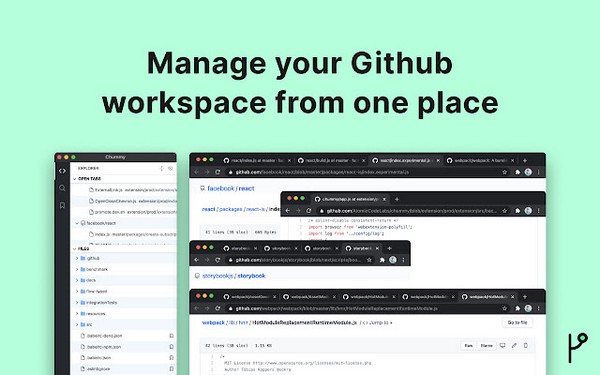Switch to the webpack/webpack browser tab
Viewport: 600px width, 375px height.
(x=479, y=160)
